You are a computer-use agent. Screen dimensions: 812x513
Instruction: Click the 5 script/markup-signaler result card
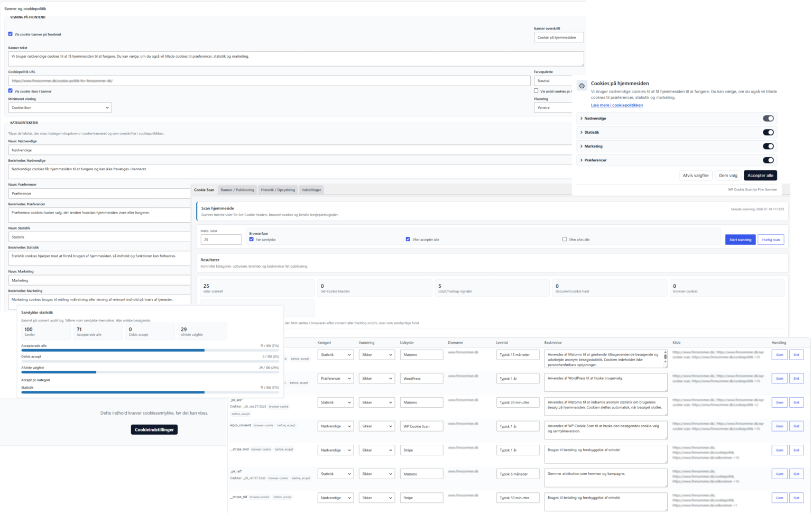[492, 288]
